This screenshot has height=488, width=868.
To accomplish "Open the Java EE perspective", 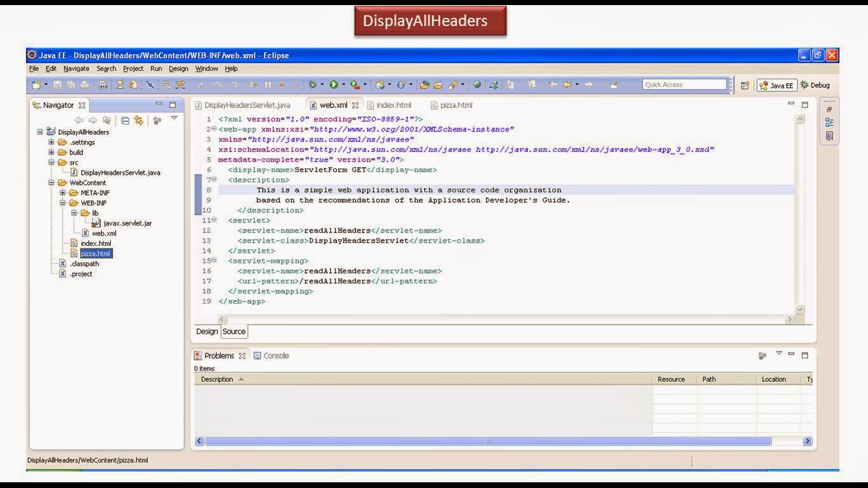I will [774, 85].
